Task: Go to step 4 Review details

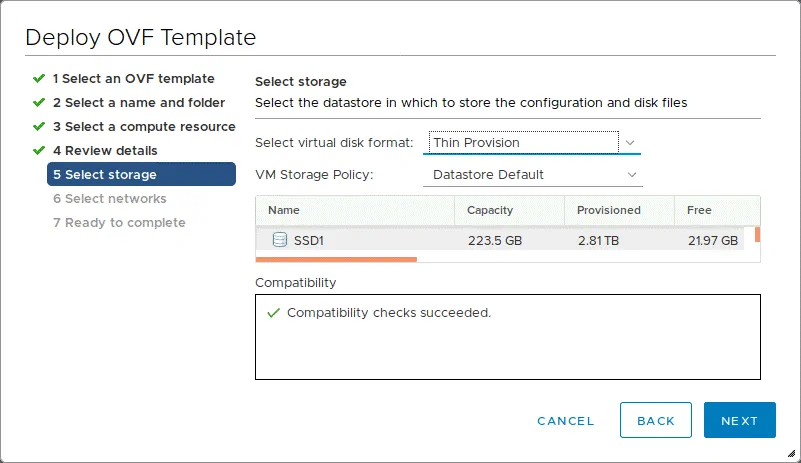Action: coord(105,150)
